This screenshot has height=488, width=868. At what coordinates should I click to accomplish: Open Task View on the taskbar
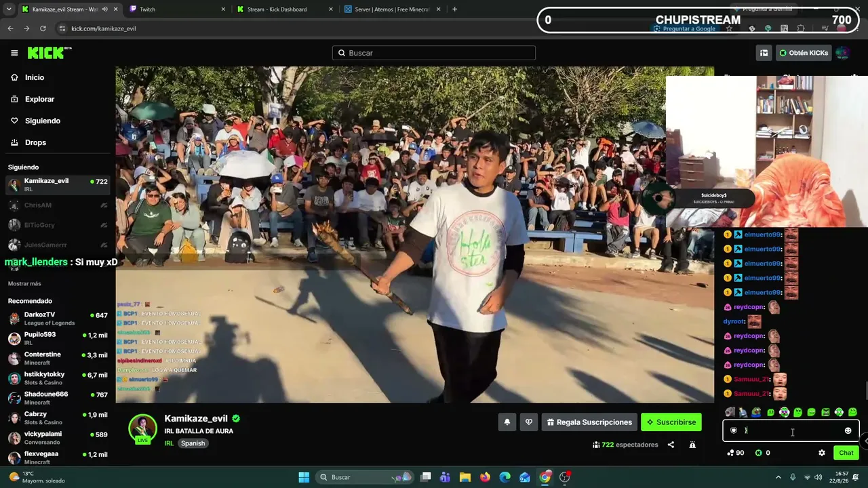tap(426, 477)
